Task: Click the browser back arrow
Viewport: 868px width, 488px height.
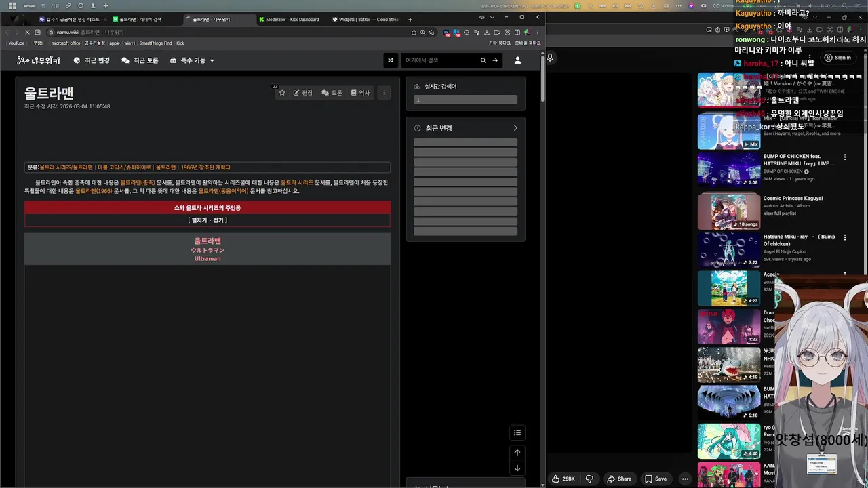Action: 7,32
